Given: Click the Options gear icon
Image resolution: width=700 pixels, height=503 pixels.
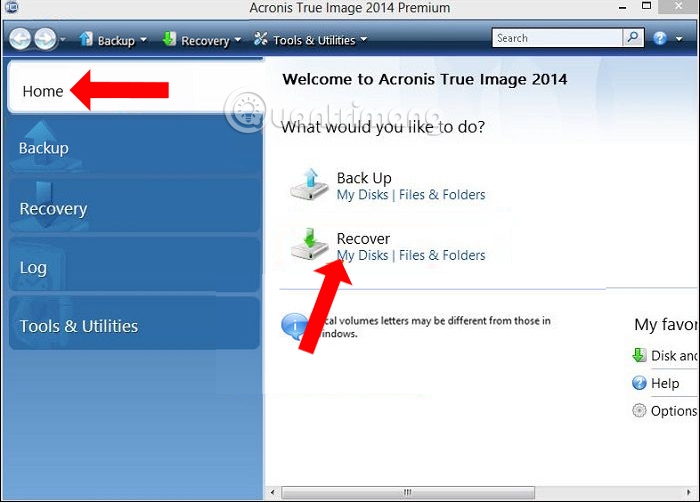Looking at the screenshot, I should click(639, 410).
